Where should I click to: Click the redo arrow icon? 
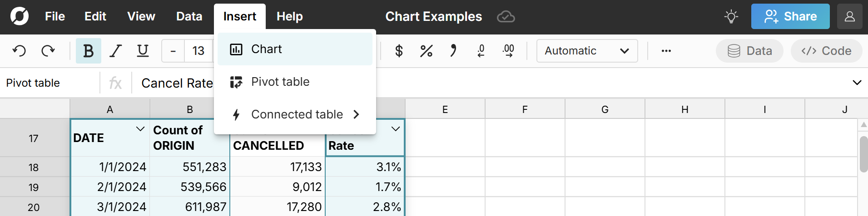(x=48, y=51)
